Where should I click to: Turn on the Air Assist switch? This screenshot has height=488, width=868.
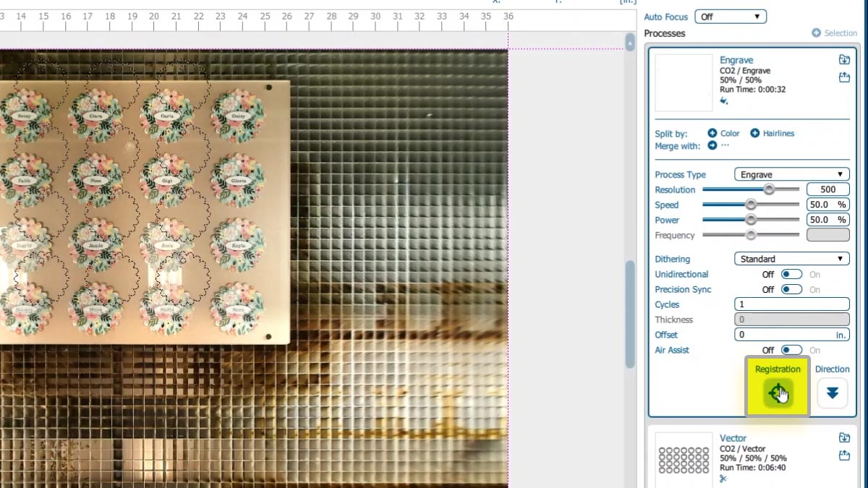click(791, 350)
